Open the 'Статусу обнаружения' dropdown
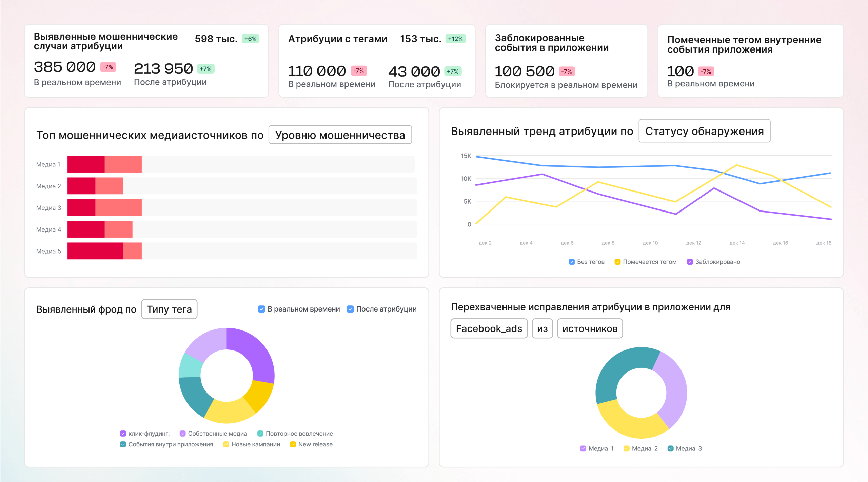 [x=704, y=131]
